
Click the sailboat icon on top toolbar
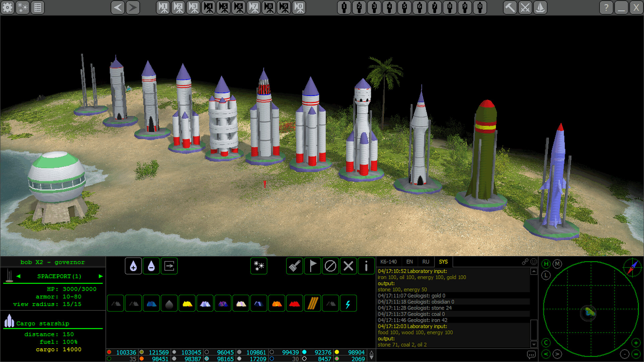pos(541,7)
